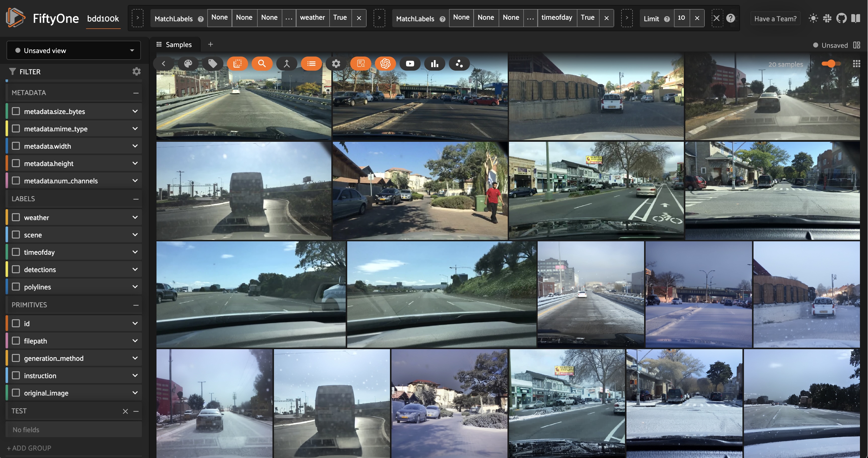
Task: Open the operator list icon
Action: click(x=311, y=64)
